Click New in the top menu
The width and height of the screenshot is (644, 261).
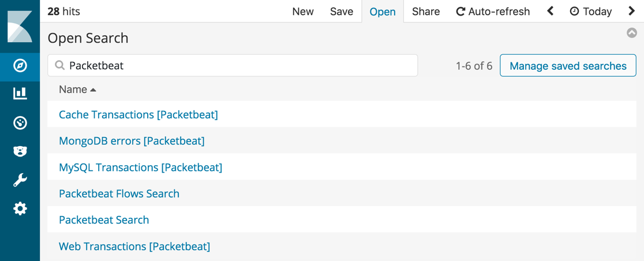[x=303, y=12]
